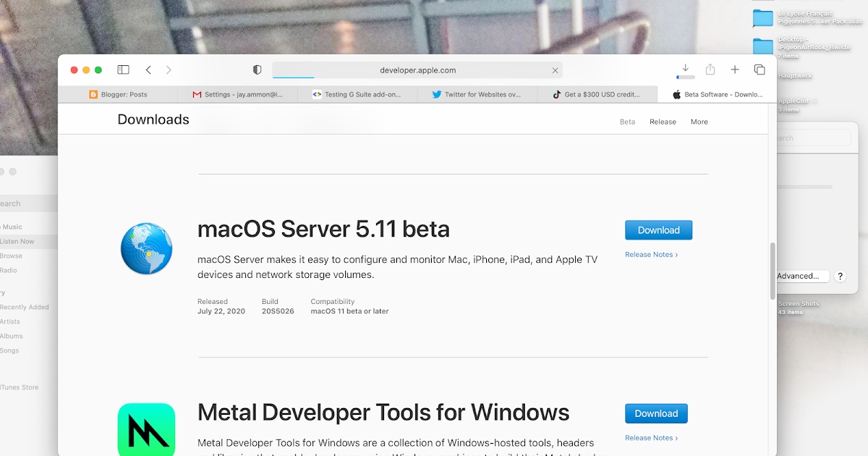Toggle the Safari sidebar icon

(x=124, y=70)
